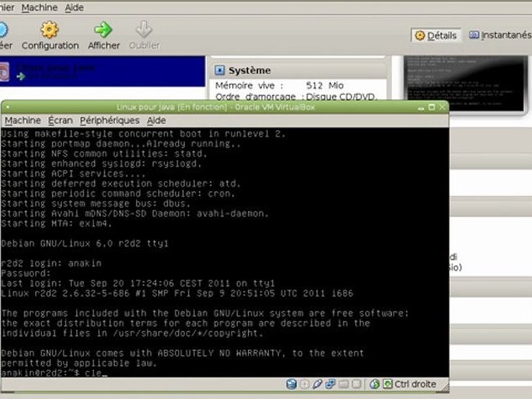532x399 pixels.
Task: Open the Aide menu in Manager window
Action: [74, 7]
